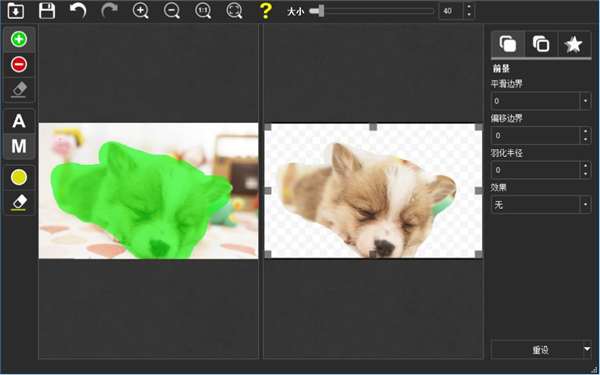Select the marker eraser tool
The height and width of the screenshot is (375, 600).
point(19,90)
